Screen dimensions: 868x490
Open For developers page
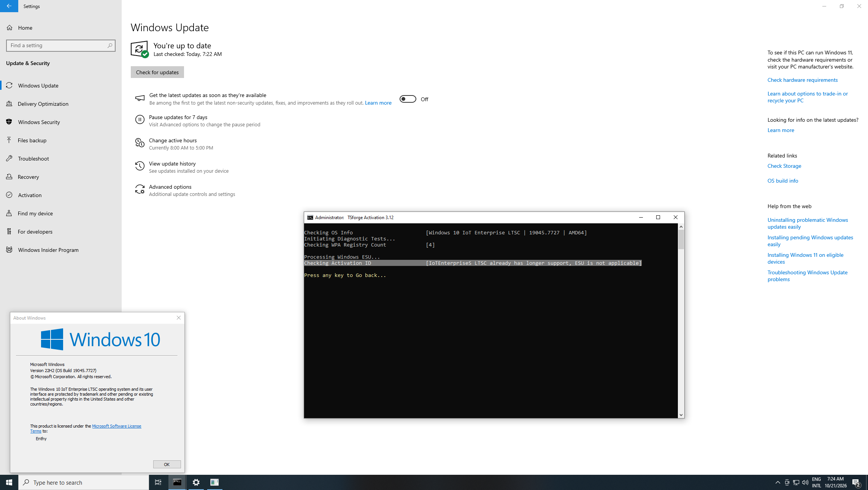click(x=61, y=232)
